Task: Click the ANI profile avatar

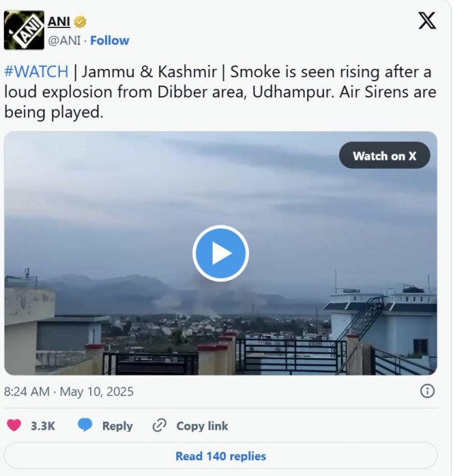Action: [x=24, y=30]
